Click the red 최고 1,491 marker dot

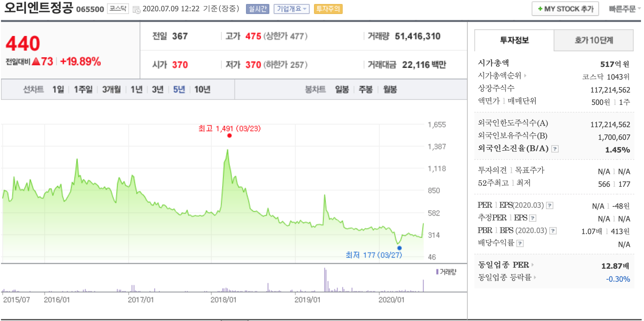click(229, 136)
